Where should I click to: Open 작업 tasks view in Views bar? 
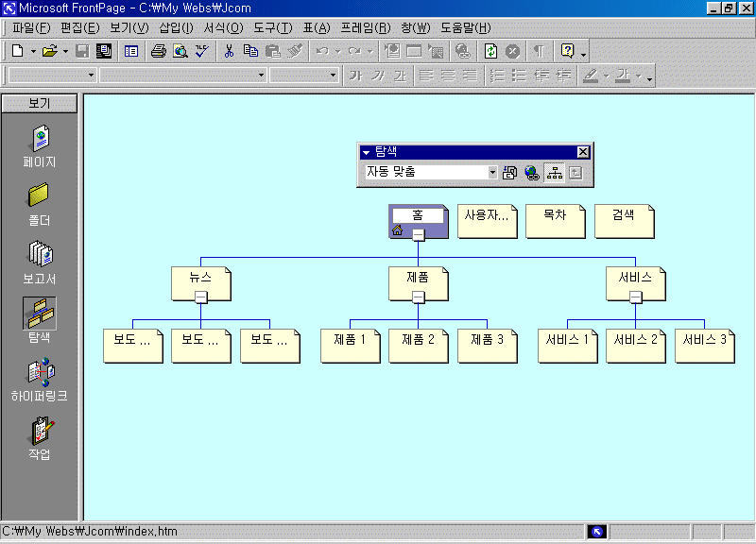pos(40,438)
